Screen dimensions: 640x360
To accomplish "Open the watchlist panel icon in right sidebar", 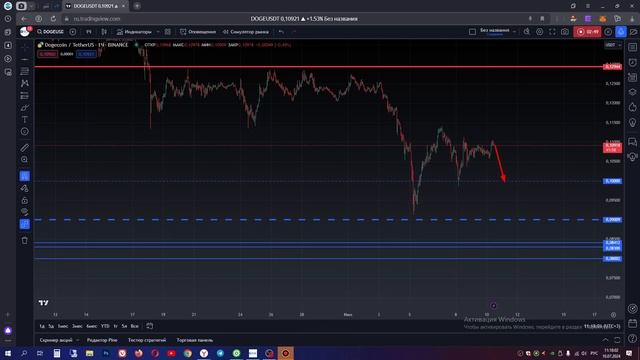I will [x=633, y=47].
